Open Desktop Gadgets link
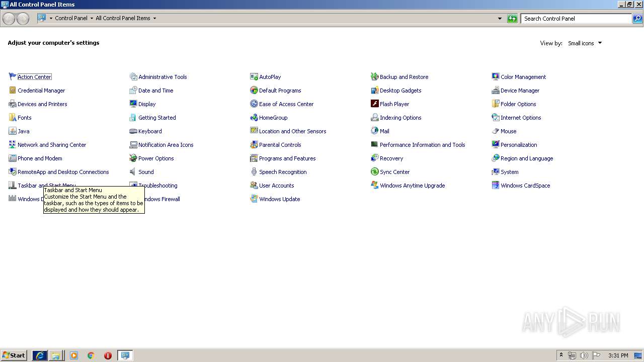The image size is (644, 362). point(400,90)
